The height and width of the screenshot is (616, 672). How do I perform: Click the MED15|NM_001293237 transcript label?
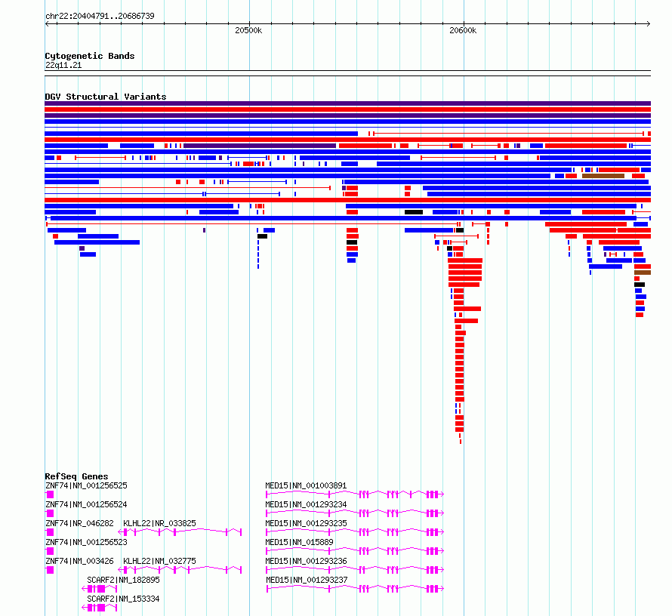[306, 580]
